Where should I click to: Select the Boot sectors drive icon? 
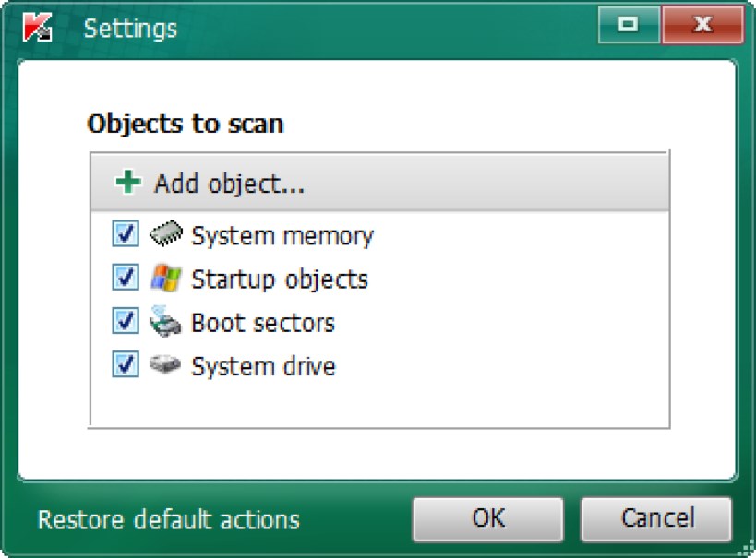point(165,321)
